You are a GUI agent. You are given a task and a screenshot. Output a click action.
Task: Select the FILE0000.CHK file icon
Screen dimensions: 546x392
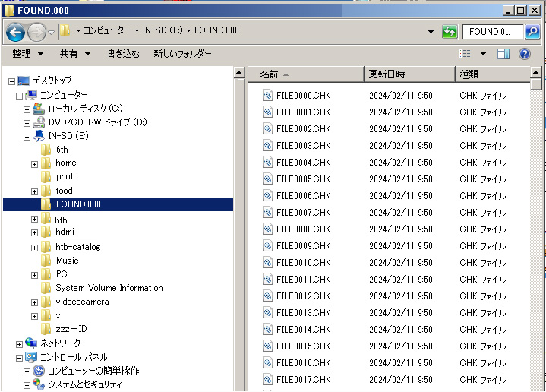267,95
